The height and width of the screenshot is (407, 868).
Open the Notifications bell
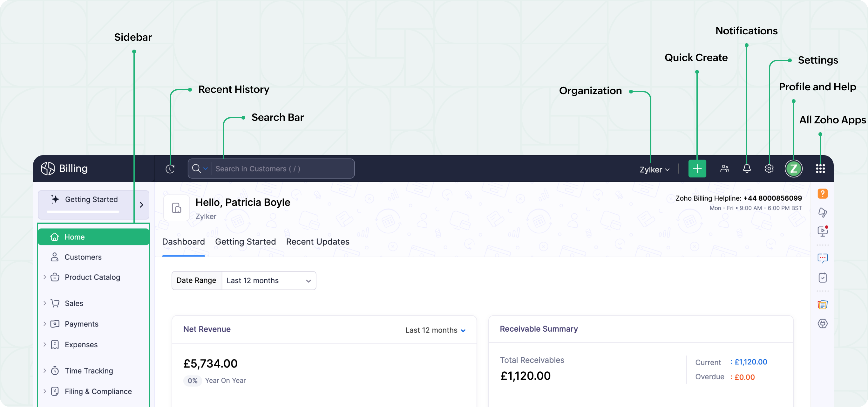coord(747,169)
